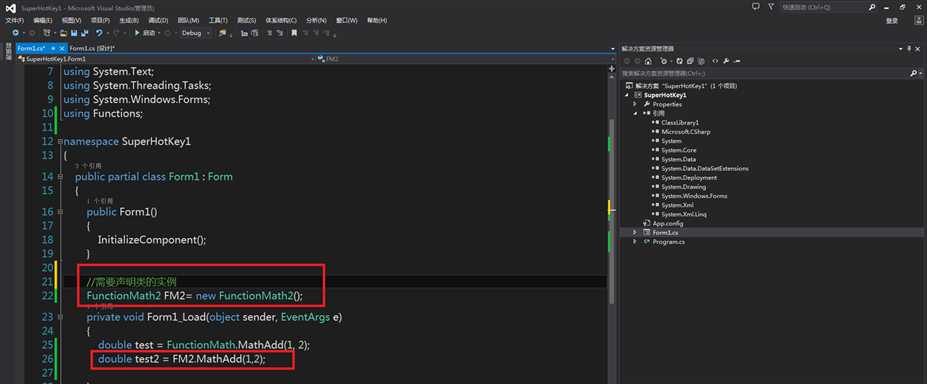Click the Properties wrench icon in Solution Explorer toolbar

click(726, 61)
